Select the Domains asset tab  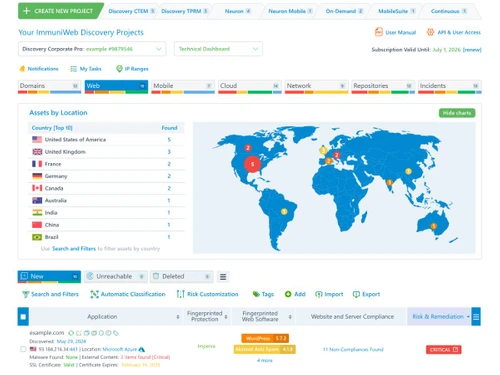pyautogui.click(x=49, y=87)
